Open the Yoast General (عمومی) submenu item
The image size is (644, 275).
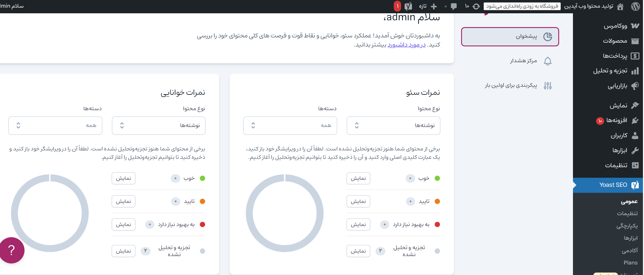[x=629, y=202]
